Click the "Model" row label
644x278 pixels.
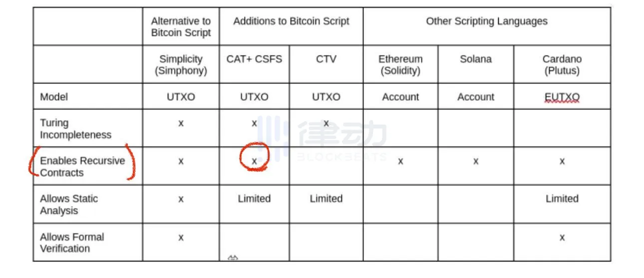click(x=54, y=97)
